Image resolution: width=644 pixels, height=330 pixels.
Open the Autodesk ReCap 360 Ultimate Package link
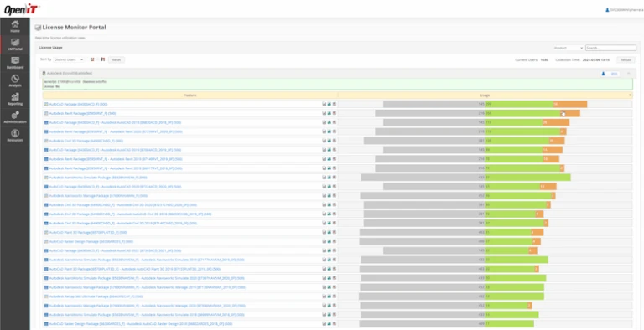pos(96,296)
